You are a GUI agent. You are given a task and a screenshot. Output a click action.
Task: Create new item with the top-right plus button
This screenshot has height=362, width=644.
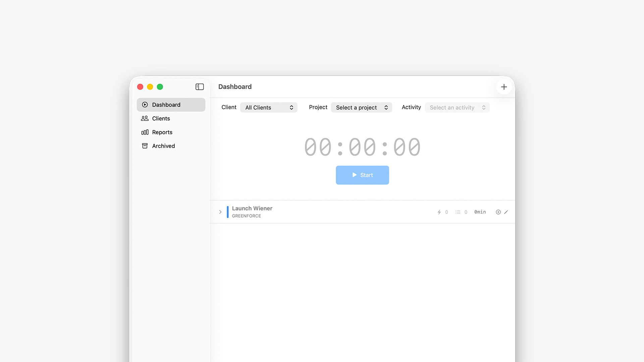[x=504, y=87]
